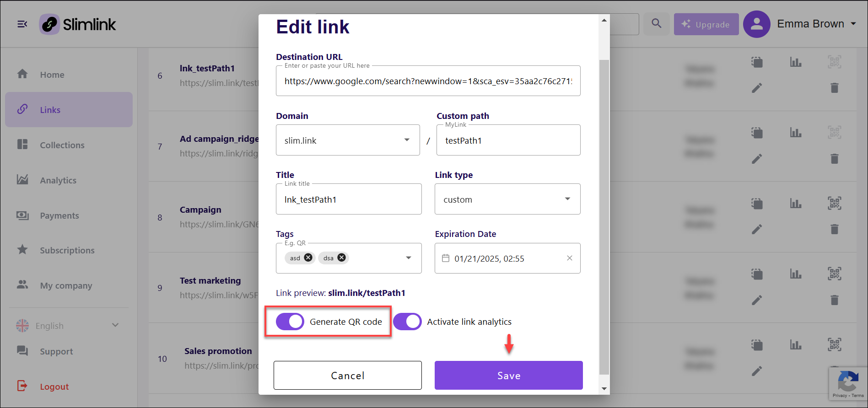Click the search magnifier icon
Viewport: 868px width, 408px height.
tap(656, 24)
